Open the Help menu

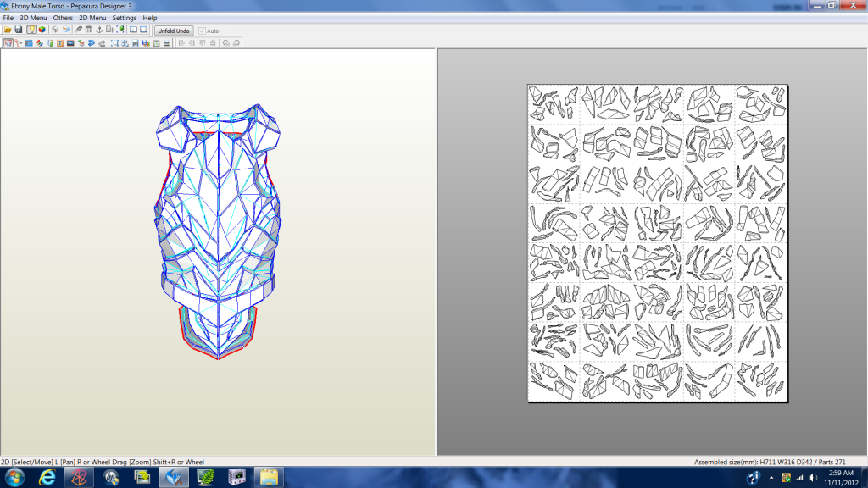tap(149, 18)
